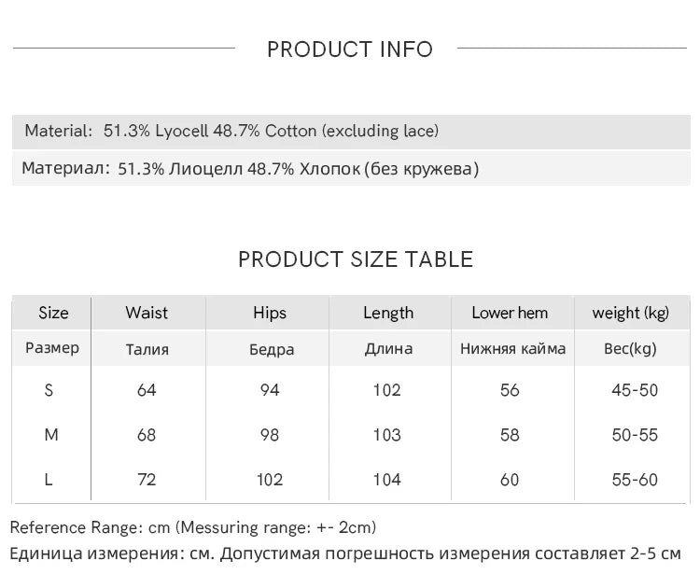Select weight range 45-50 cell
700x588 pixels.
click(635, 390)
